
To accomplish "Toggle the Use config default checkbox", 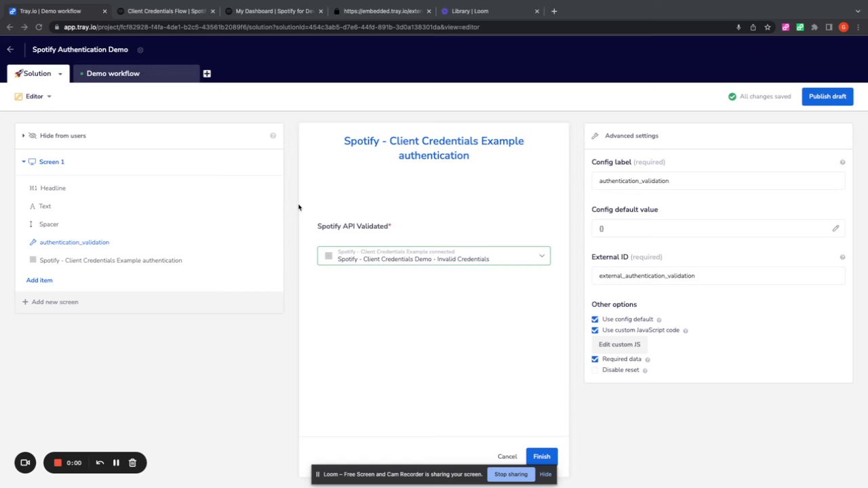I will click(x=595, y=319).
